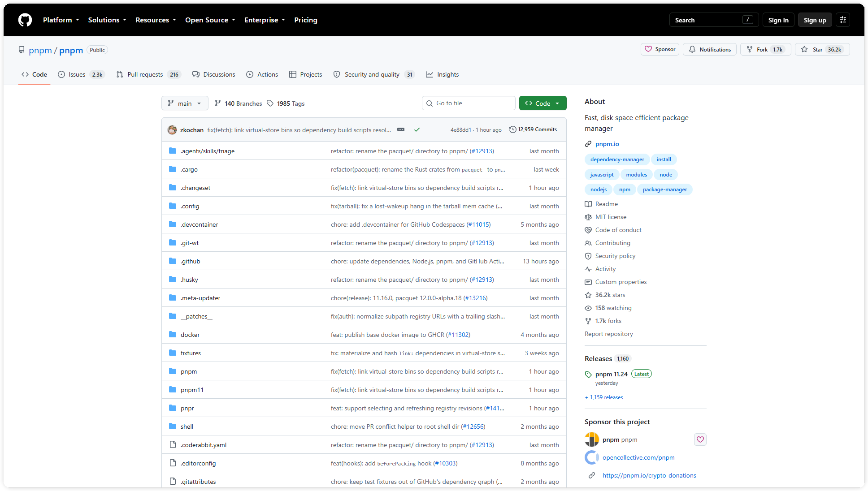View the 158 watching link

pyautogui.click(x=613, y=308)
